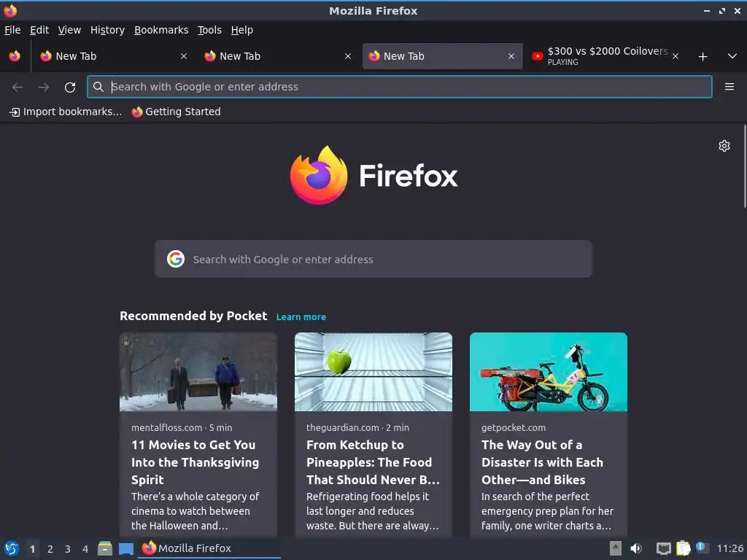Screen dimensions: 747x560
Task: Open 'The Way Out of a Disaster' article title
Action: tap(542, 462)
